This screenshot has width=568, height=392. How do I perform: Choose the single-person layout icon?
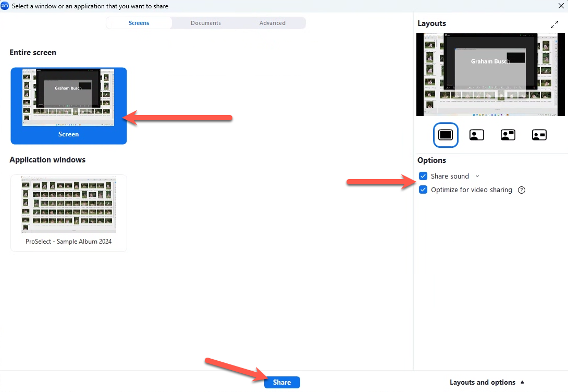[x=476, y=135]
